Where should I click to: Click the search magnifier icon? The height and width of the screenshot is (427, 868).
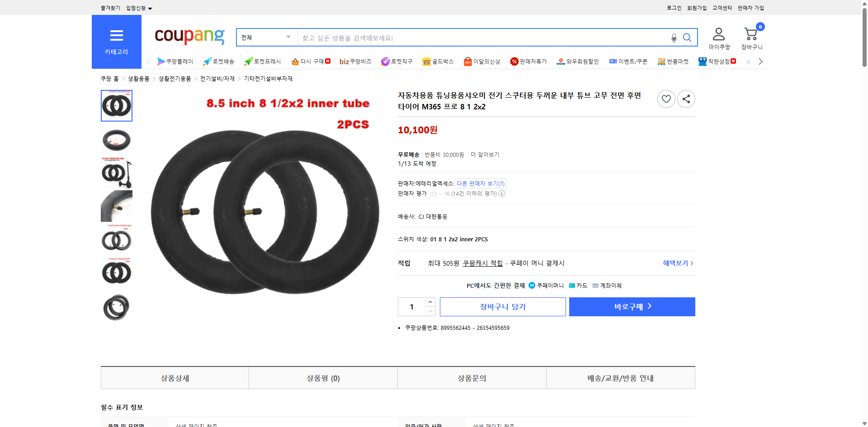[687, 38]
